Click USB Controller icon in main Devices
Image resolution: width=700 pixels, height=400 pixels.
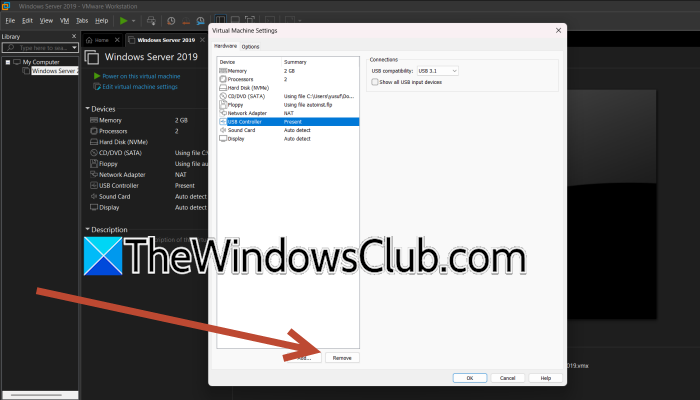[x=94, y=185]
